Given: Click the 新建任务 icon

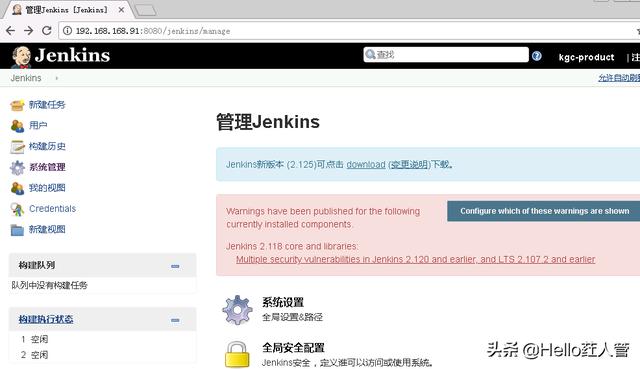Looking at the screenshot, I should pos(17,105).
